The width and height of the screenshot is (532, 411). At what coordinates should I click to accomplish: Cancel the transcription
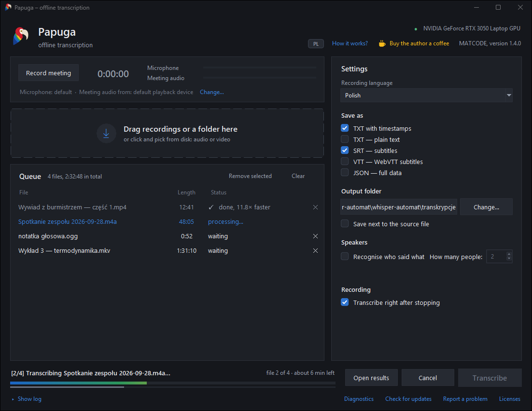click(x=428, y=378)
